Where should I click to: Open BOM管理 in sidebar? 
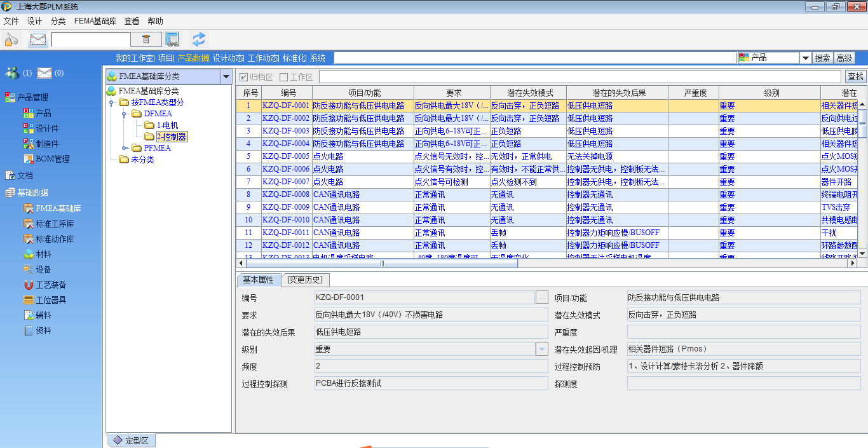coord(52,159)
